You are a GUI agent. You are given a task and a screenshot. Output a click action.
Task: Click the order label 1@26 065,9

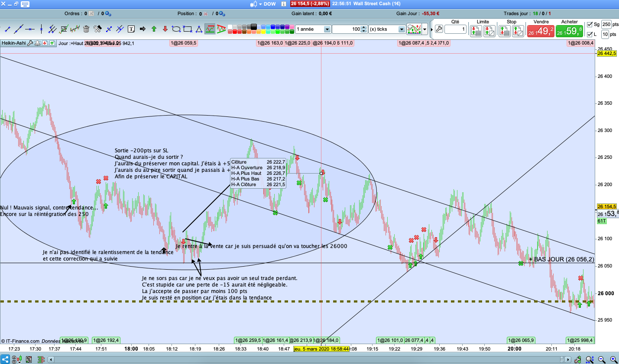521,340
